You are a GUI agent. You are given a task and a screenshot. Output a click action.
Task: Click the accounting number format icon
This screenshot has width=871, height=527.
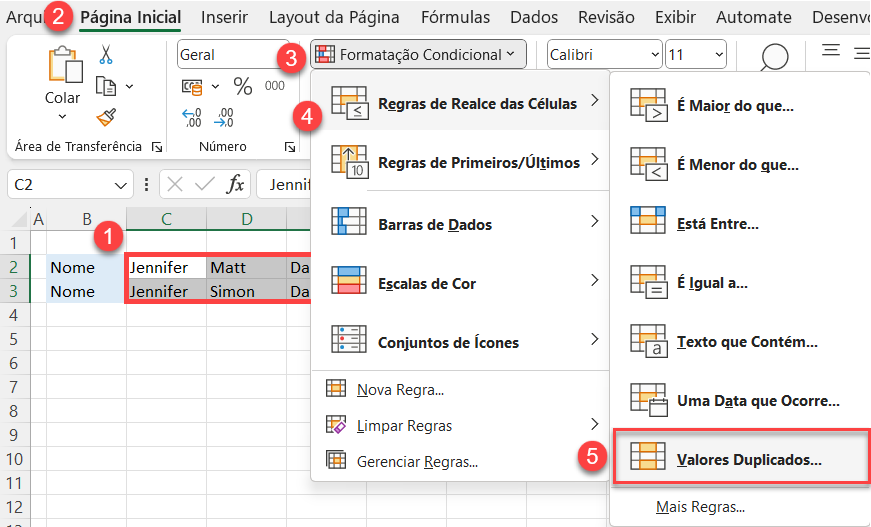point(192,87)
